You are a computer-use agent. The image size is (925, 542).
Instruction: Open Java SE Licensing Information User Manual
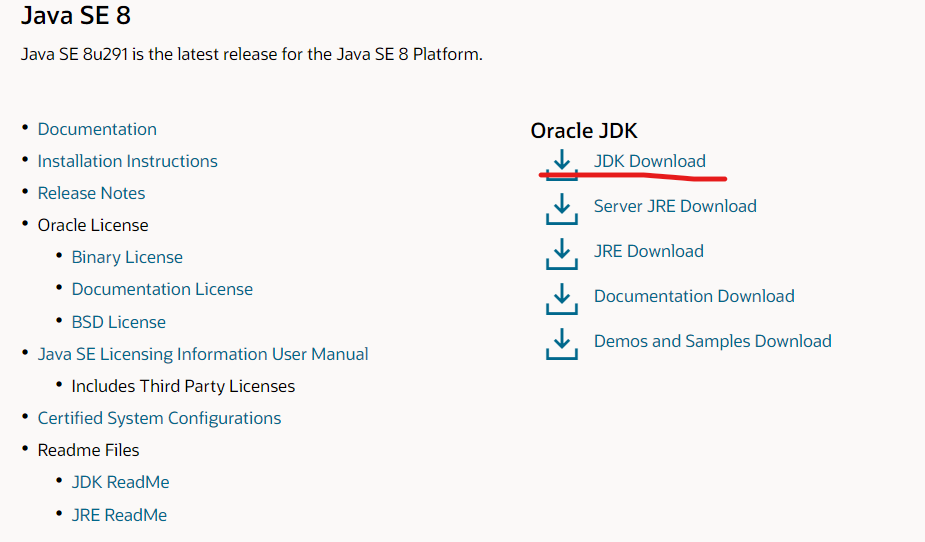[x=203, y=354]
